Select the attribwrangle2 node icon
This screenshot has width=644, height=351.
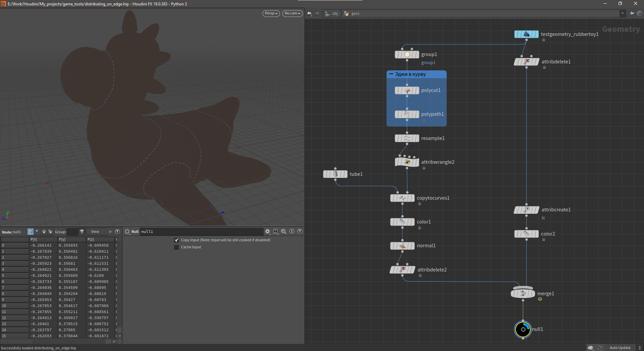point(407,162)
